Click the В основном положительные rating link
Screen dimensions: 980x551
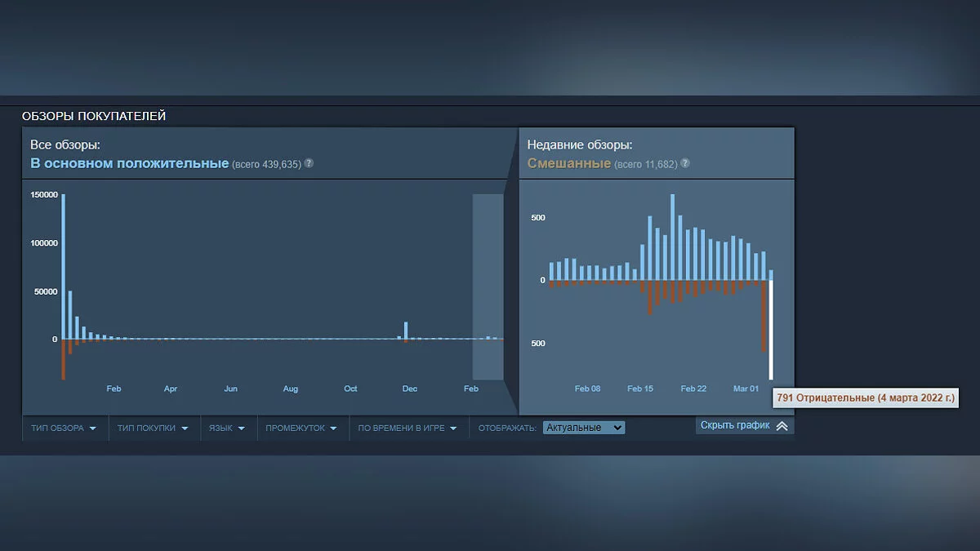[129, 163]
